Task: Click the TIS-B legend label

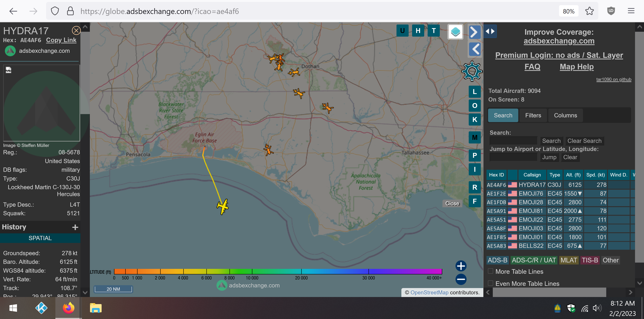Action: pos(590,260)
